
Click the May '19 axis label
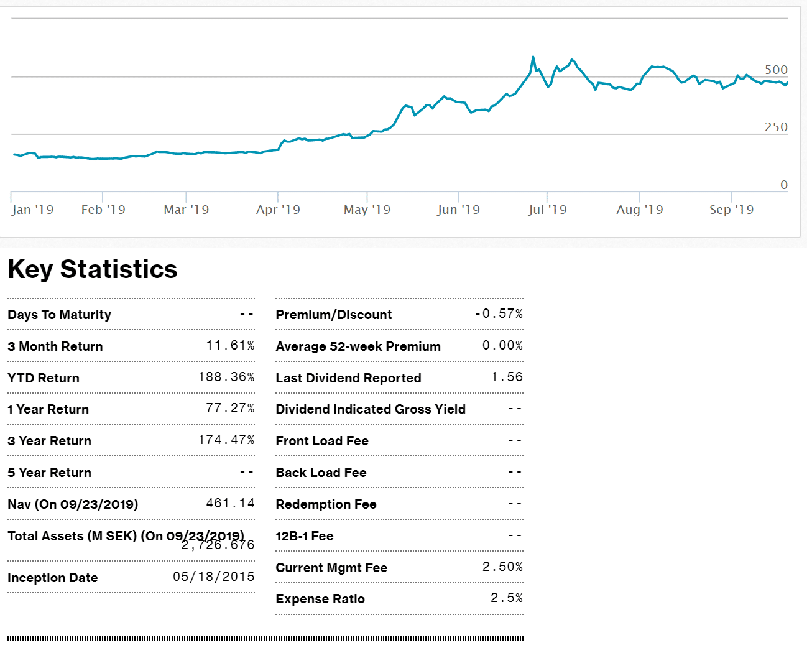[367, 210]
